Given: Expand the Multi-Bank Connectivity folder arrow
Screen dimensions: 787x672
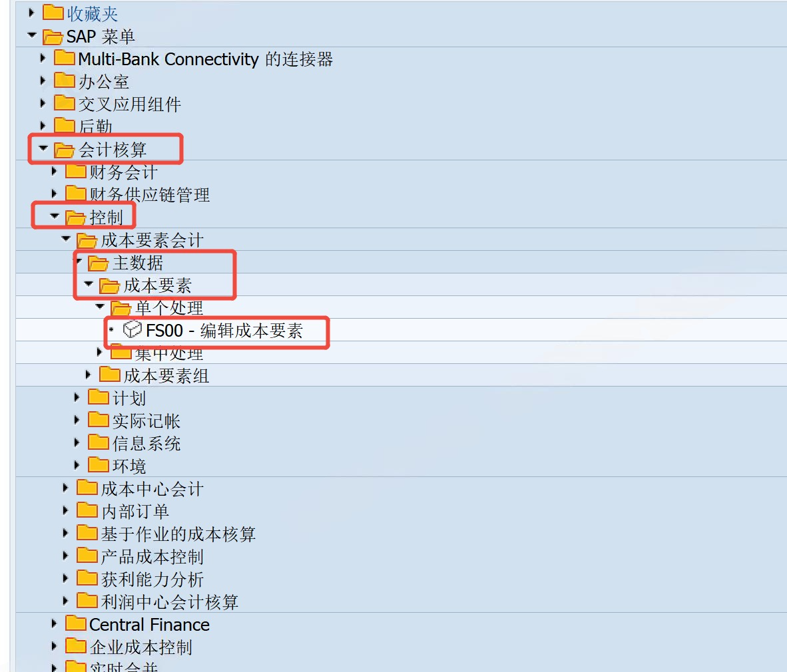Looking at the screenshot, I should [43, 58].
